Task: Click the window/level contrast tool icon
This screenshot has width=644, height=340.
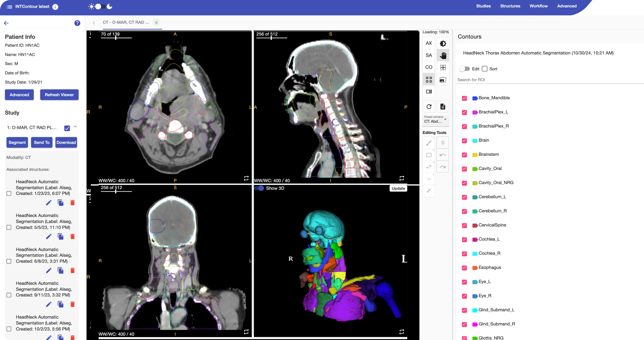Action: (443, 43)
